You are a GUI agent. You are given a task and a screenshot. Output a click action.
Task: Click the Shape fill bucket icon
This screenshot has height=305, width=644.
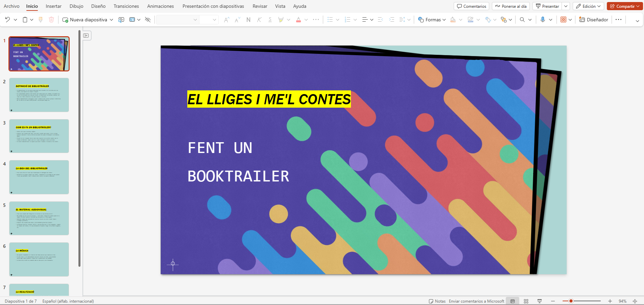tap(453, 20)
